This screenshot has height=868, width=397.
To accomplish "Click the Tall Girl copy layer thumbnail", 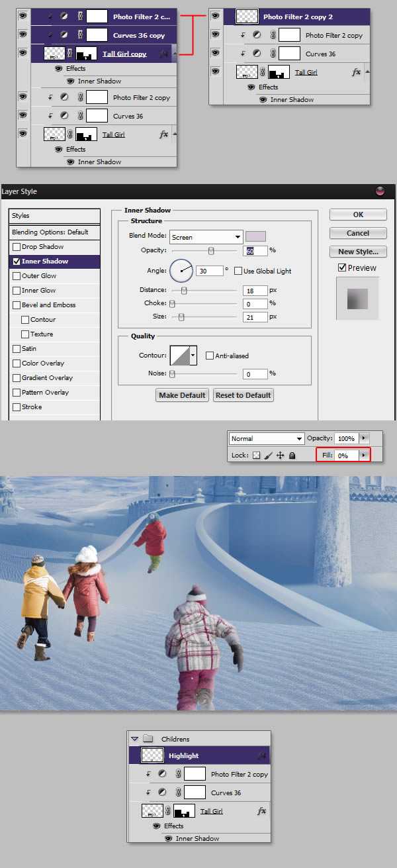I will click(54, 53).
